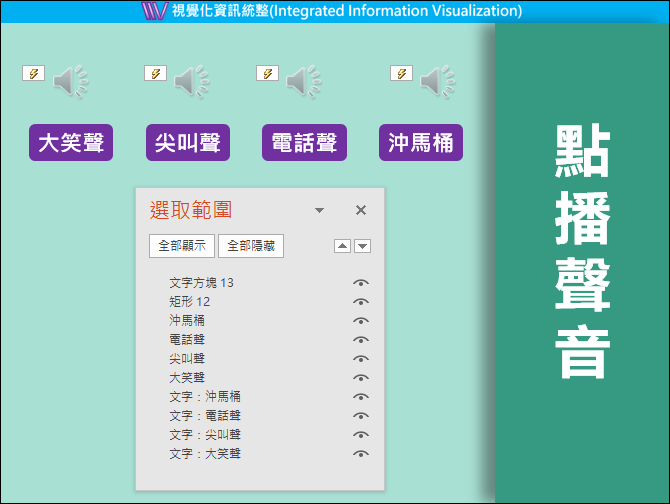The height and width of the screenshot is (504, 670).
Task: Select the 文字：沖馬桶 list item
Action: click(205, 396)
